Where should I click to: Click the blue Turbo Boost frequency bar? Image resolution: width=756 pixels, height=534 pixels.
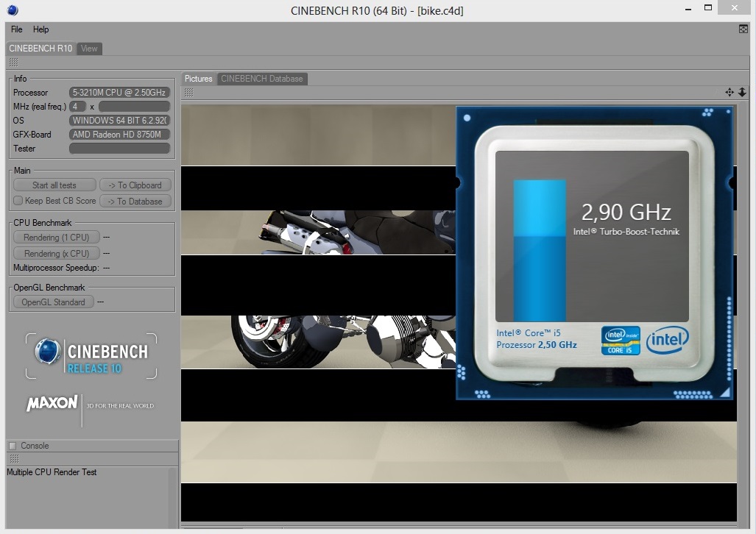tap(540, 250)
